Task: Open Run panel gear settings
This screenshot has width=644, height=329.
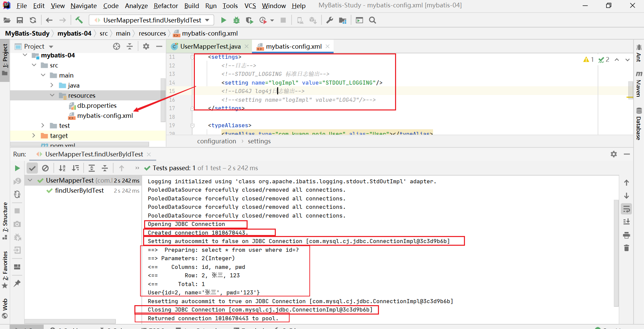Action: coord(614,154)
